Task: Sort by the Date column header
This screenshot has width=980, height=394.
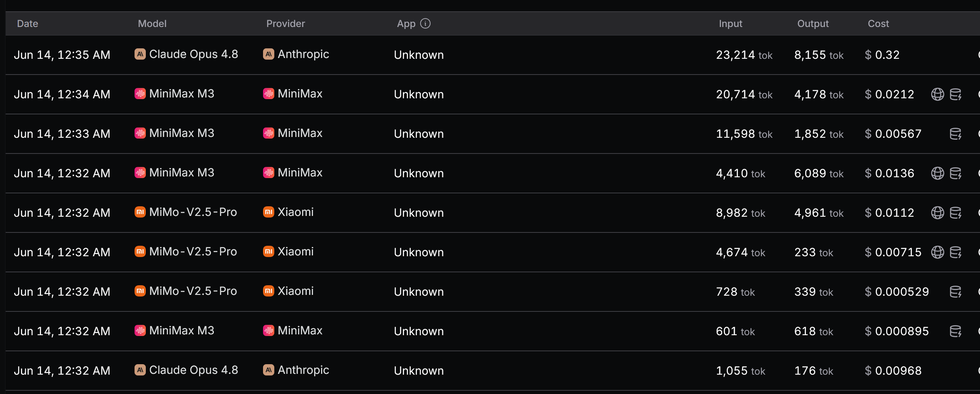Action: pyautogui.click(x=27, y=24)
